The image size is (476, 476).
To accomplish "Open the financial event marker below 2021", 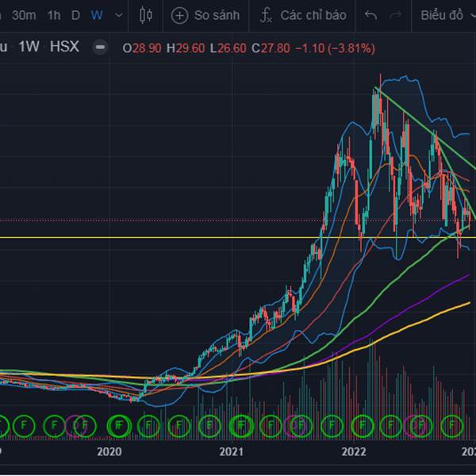I will tap(240, 425).
